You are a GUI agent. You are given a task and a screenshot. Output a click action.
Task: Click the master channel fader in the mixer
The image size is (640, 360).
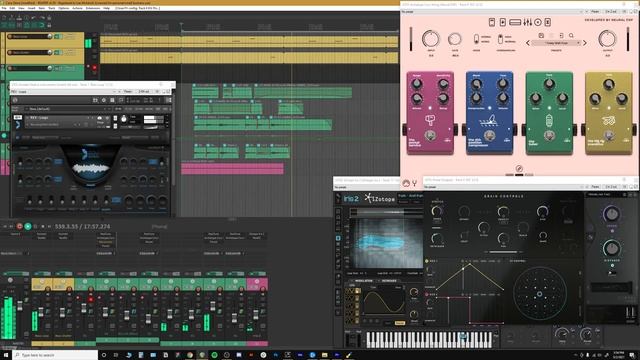pos(20,305)
